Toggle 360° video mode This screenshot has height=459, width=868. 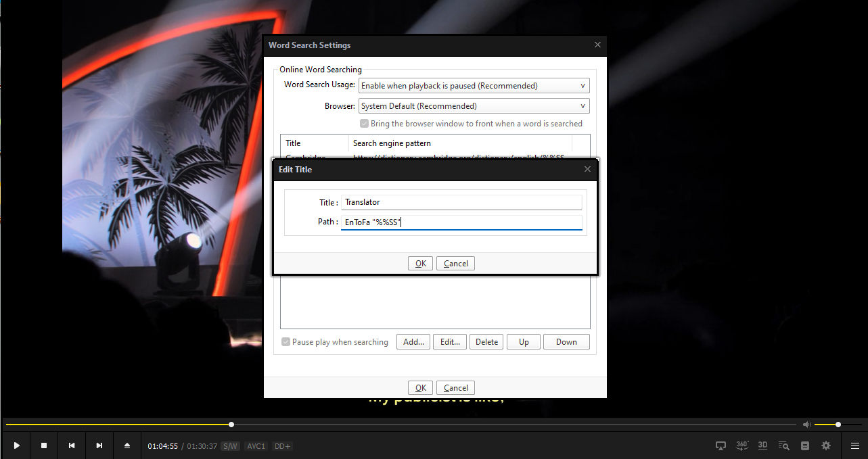coord(742,445)
